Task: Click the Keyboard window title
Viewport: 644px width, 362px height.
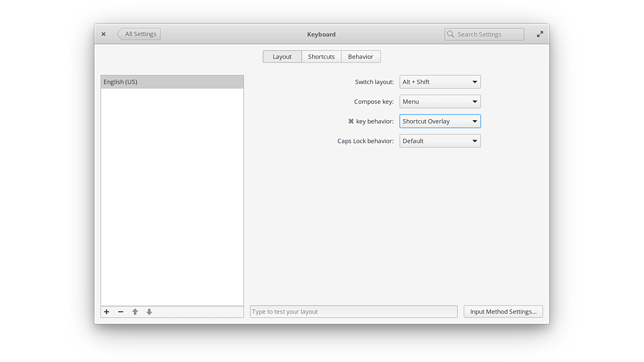Action: click(x=321, y=34)
